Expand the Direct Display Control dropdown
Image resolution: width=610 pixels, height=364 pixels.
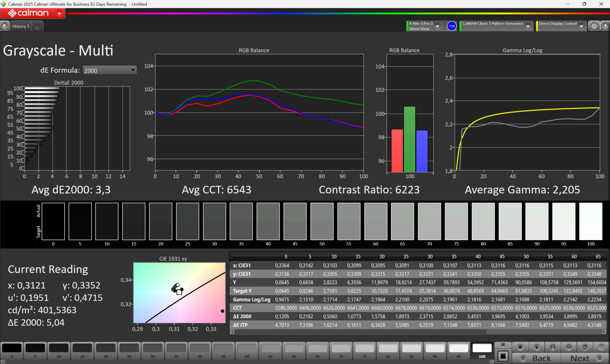click(581, 26)
